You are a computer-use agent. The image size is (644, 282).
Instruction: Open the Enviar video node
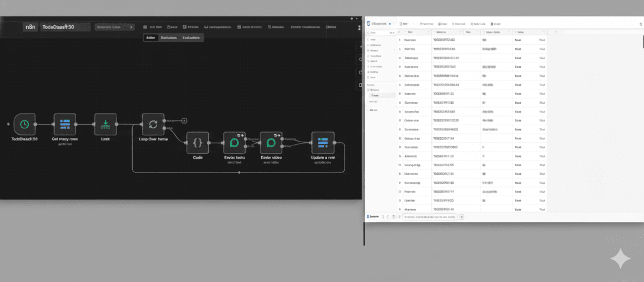pos(273,143)
